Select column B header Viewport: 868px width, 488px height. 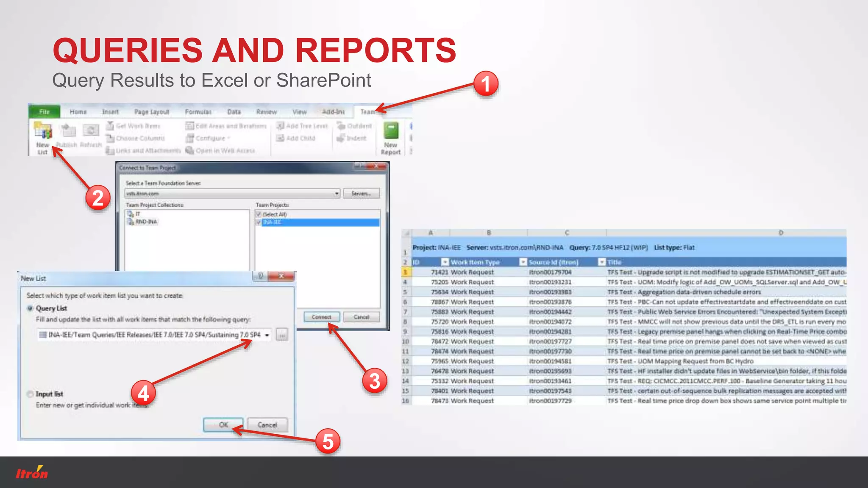coord(489,233)
